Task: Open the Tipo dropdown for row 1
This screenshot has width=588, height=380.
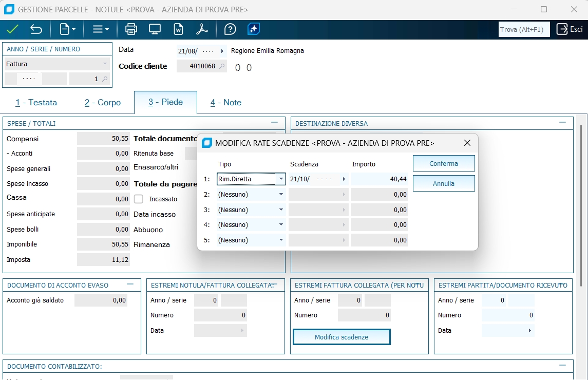Action: (x=280, y=179)
